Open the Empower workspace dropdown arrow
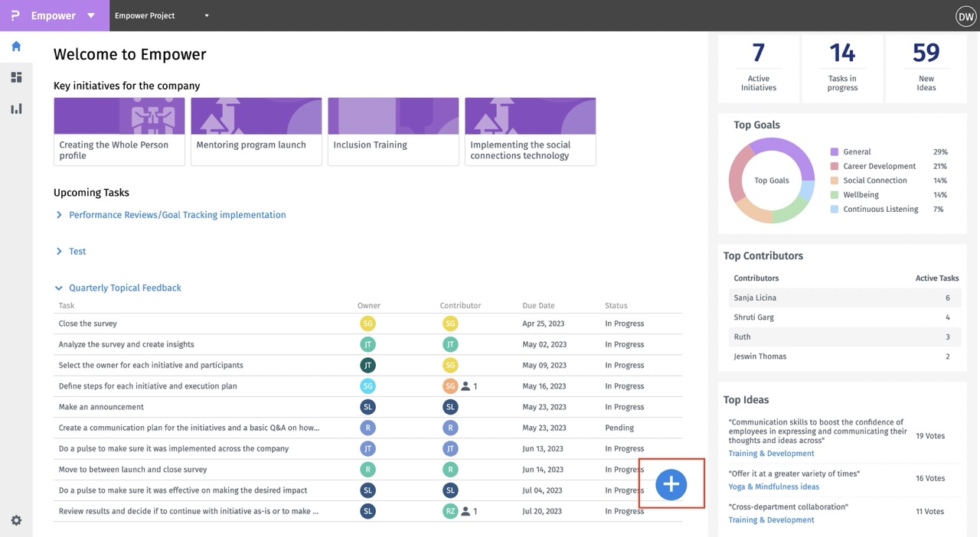 91,15
